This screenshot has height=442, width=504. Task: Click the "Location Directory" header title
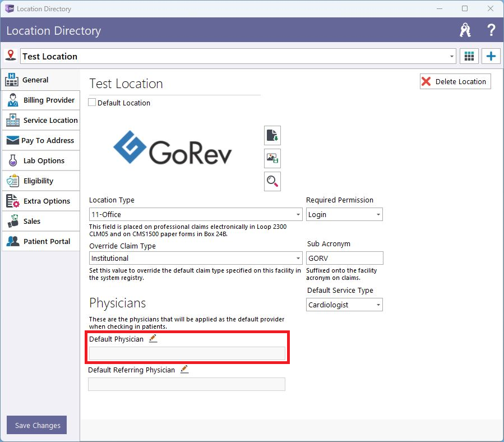[x=54, y=30]
